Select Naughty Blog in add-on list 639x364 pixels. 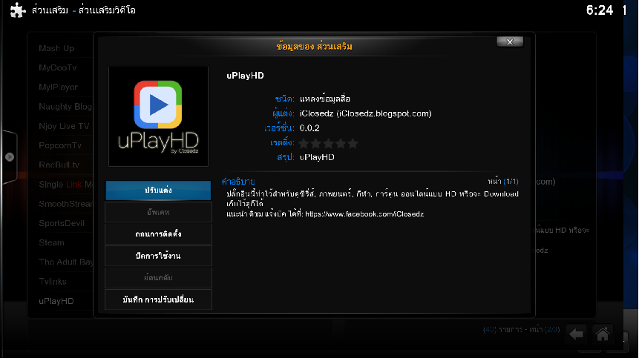pyautogui.click(x=65, y=107)
